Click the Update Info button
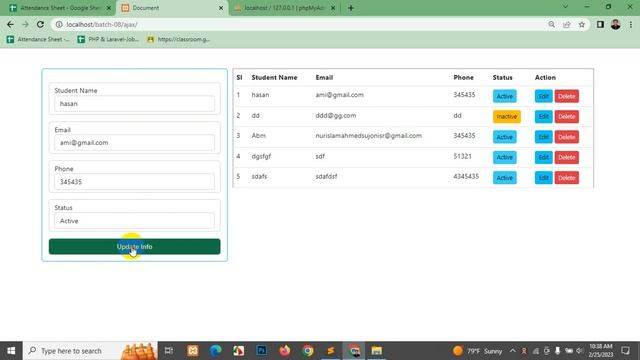This screenshot has width=640, height=360. [x=134, y=247]
